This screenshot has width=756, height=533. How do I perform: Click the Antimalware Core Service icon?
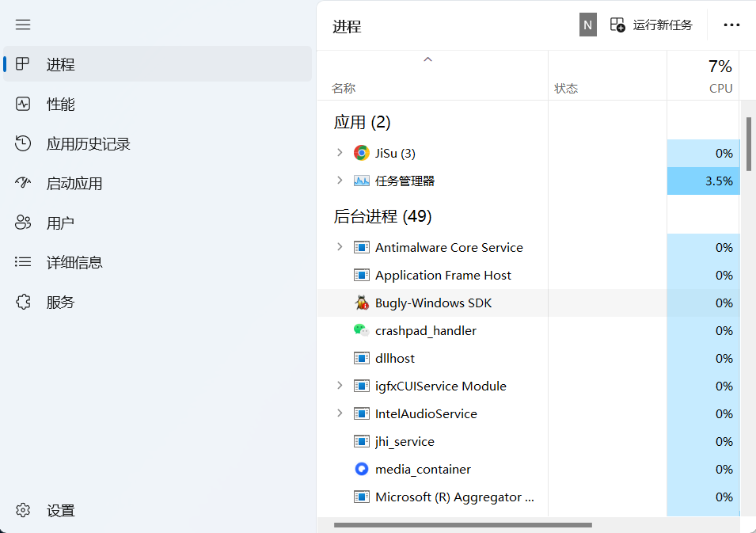pos(361,247)
